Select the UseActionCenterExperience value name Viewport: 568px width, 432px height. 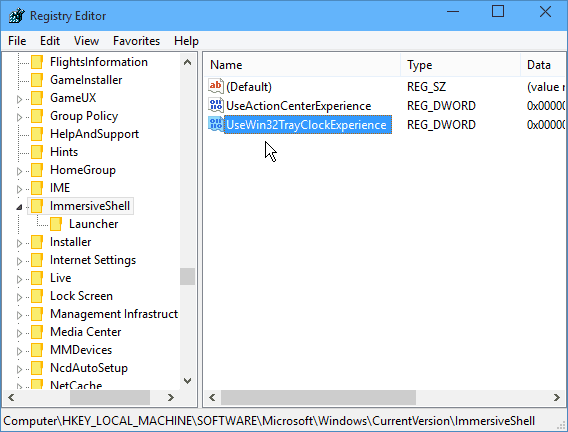298,106
